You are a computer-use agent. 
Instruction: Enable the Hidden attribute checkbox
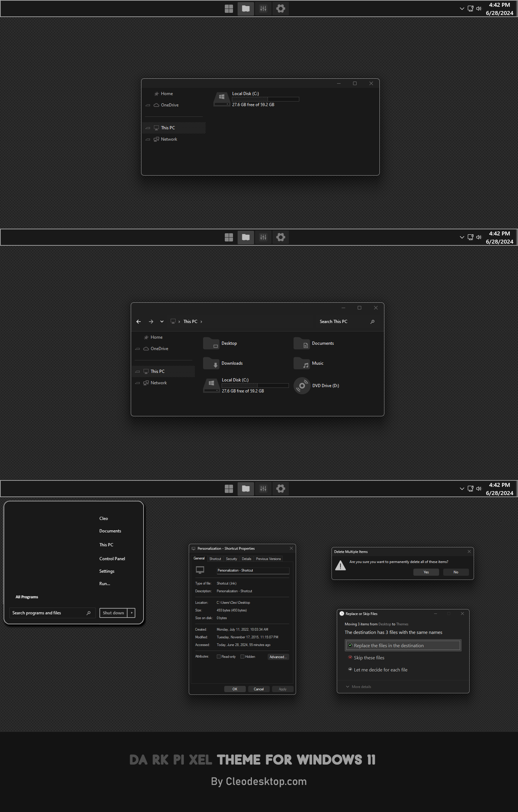242,657
